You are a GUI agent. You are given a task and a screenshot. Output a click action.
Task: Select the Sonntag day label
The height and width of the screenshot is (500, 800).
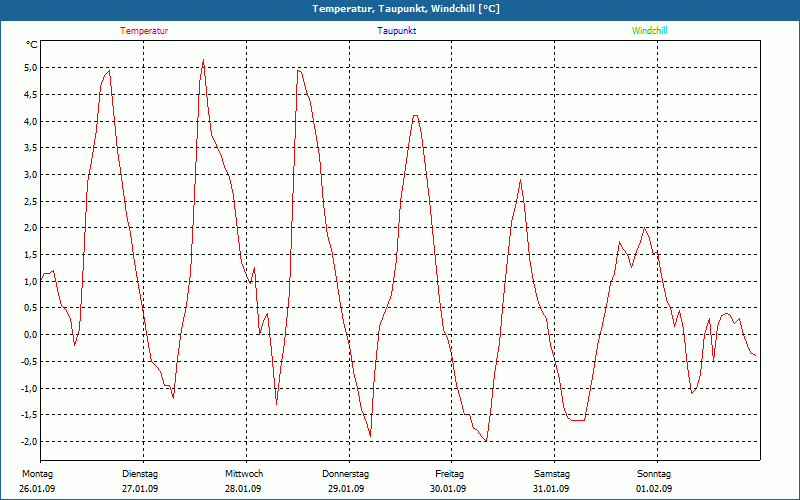[654, 474]
